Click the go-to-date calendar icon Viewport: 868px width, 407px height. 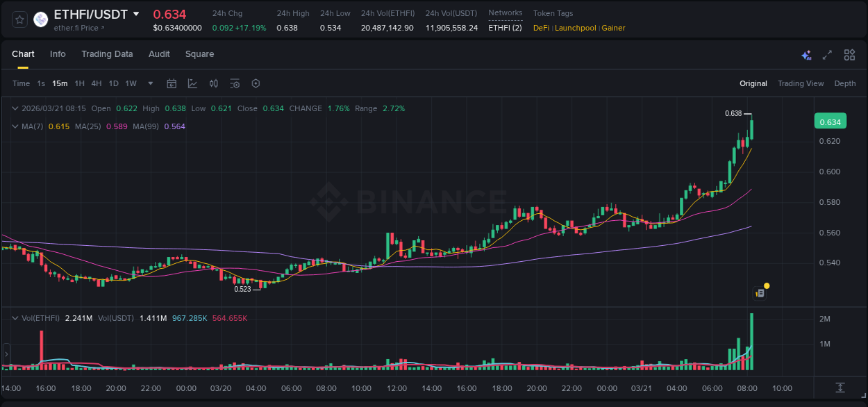(x=172, y=83)
